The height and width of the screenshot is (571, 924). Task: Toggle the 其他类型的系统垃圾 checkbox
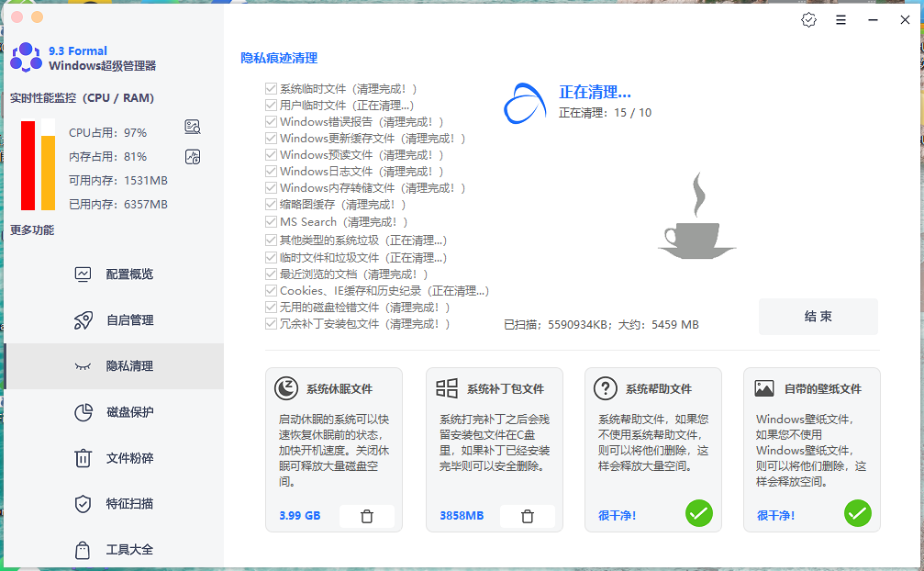click(x=271, y=240)
